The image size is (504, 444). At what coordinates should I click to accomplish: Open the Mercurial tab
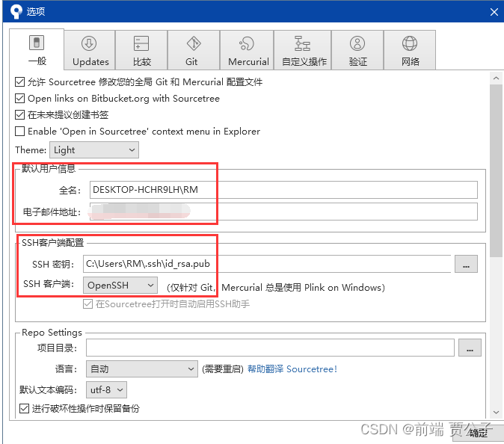[x=247, y=50]
